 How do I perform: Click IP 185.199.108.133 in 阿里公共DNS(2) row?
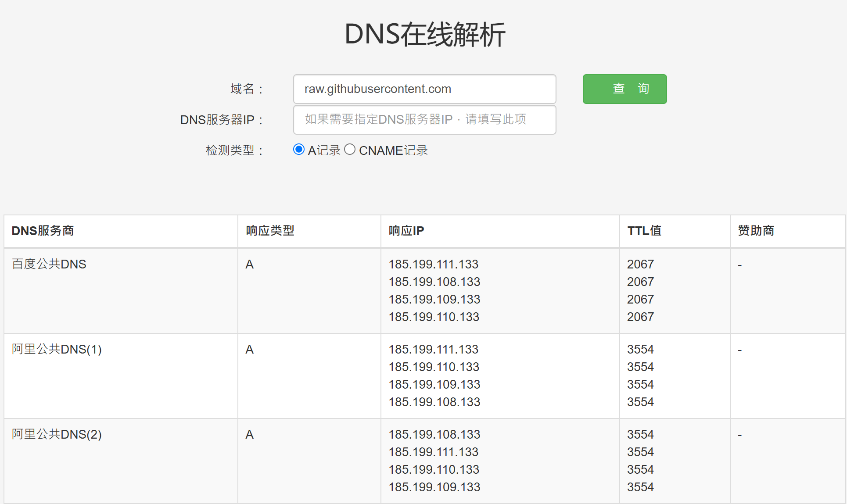point(434,434)
